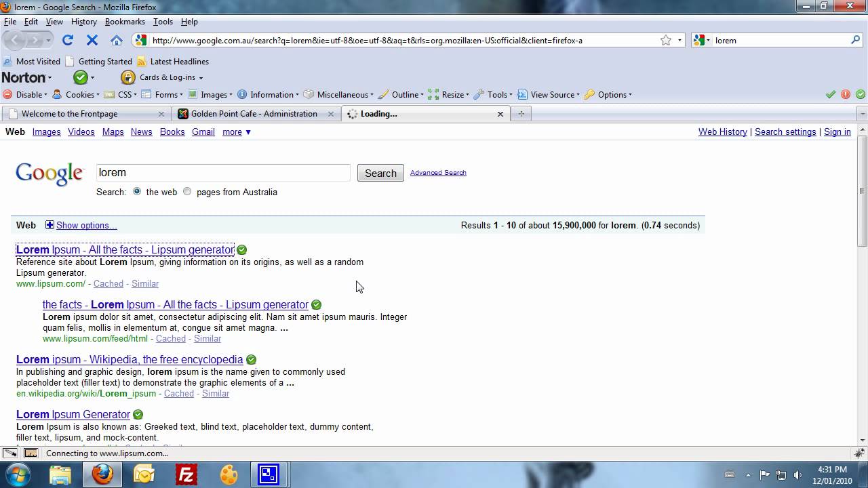Open Search settings link
Image resolution: width=868 pixels, height=488 pixels.
pyautogui.click(x=785, y=132)
